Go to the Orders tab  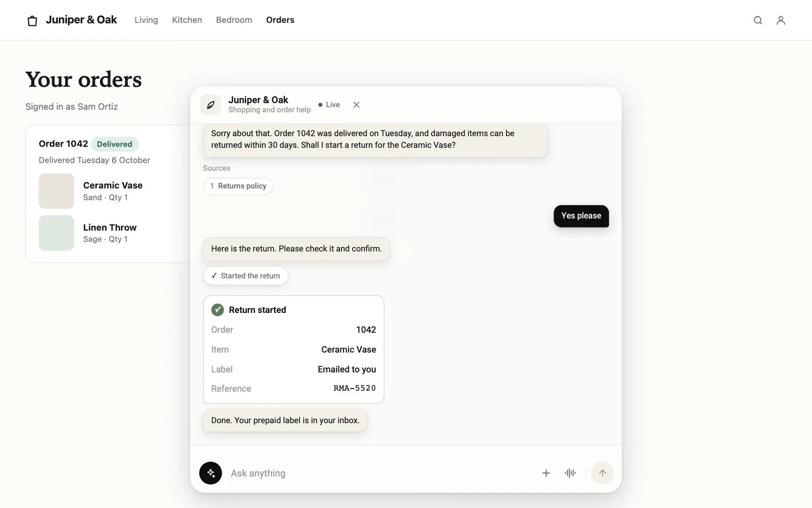pyautogui.click(x=280, y=20)
